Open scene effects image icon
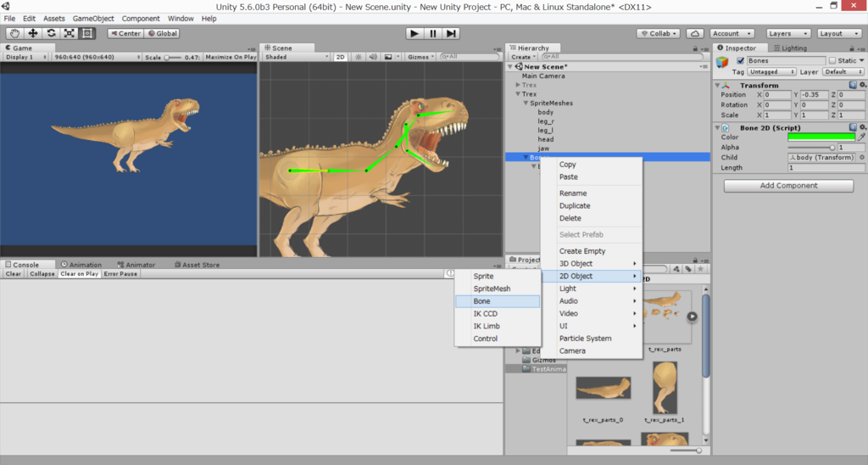This screenshot has width=868, height=465. pyautogui.click(x=388, y=57)
